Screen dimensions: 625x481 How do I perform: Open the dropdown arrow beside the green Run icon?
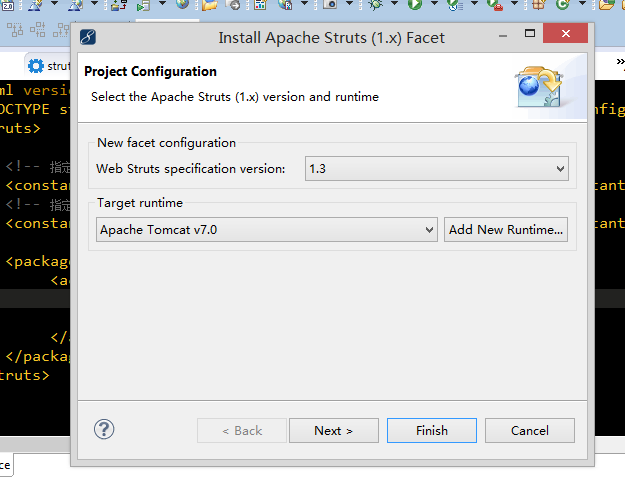434,4
